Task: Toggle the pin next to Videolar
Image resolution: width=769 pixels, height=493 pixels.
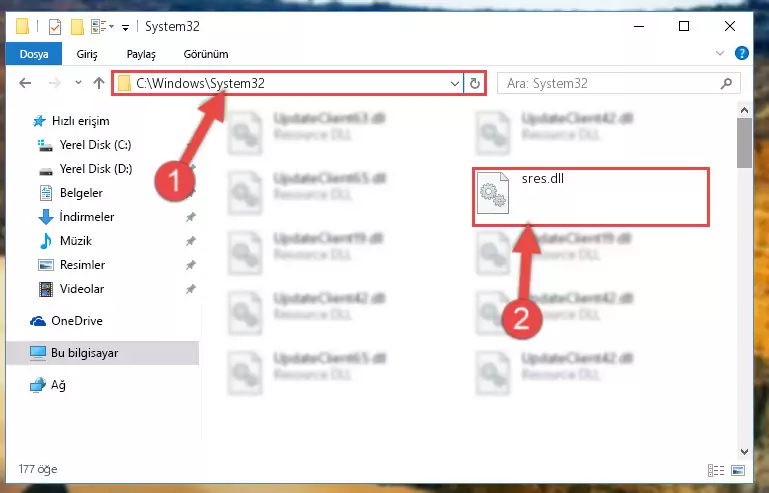Action: [x=190, y=289]
